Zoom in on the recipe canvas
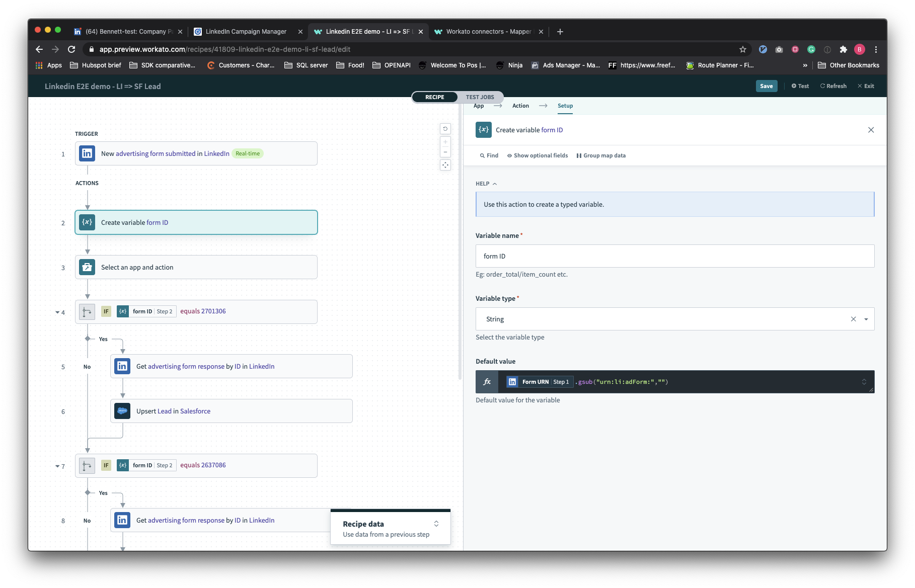This screenshot has width=915, height=588. (445, 141)
